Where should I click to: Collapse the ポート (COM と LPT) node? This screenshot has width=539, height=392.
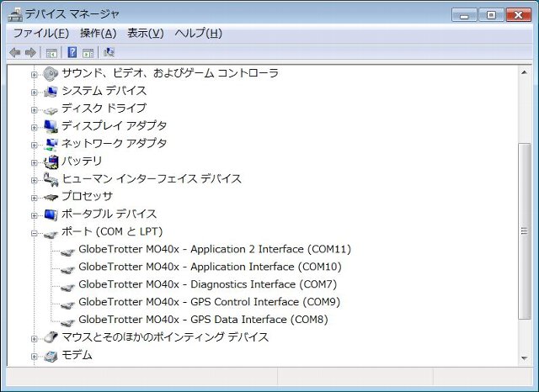(34, 233)
